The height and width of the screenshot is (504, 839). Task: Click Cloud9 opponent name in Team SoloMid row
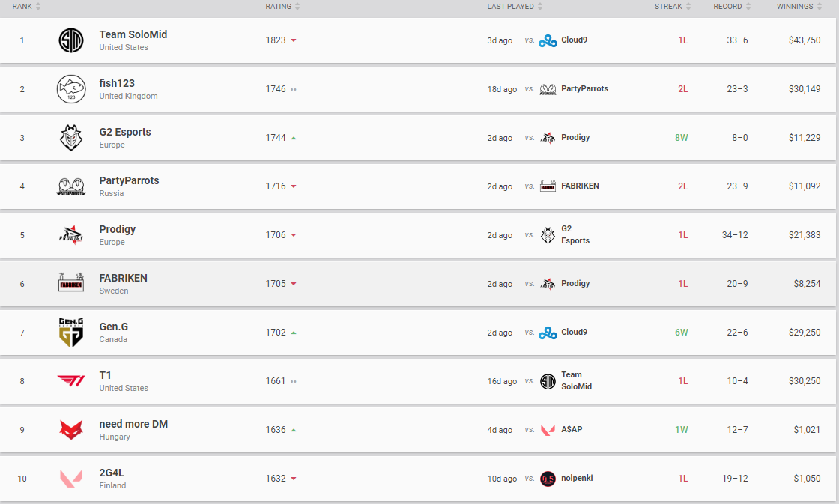click(574, 40)
